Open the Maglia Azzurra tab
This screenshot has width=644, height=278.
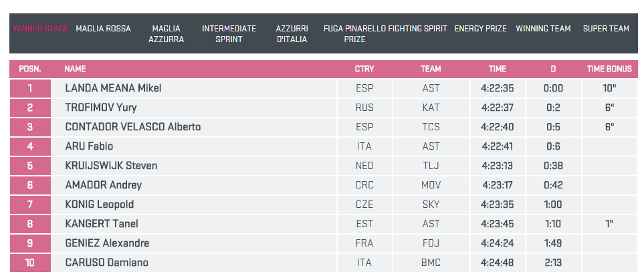coord(166,34)
